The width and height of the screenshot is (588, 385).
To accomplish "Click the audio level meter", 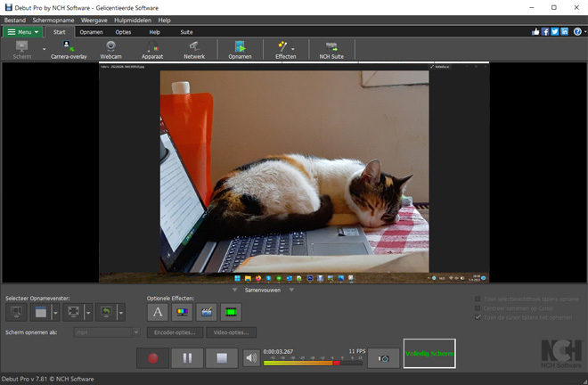I will 313,361.
